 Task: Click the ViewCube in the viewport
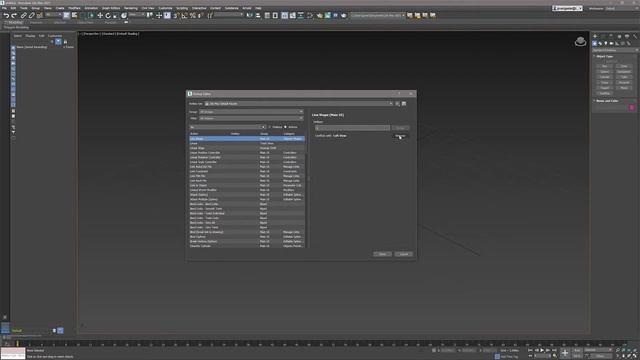580,41
